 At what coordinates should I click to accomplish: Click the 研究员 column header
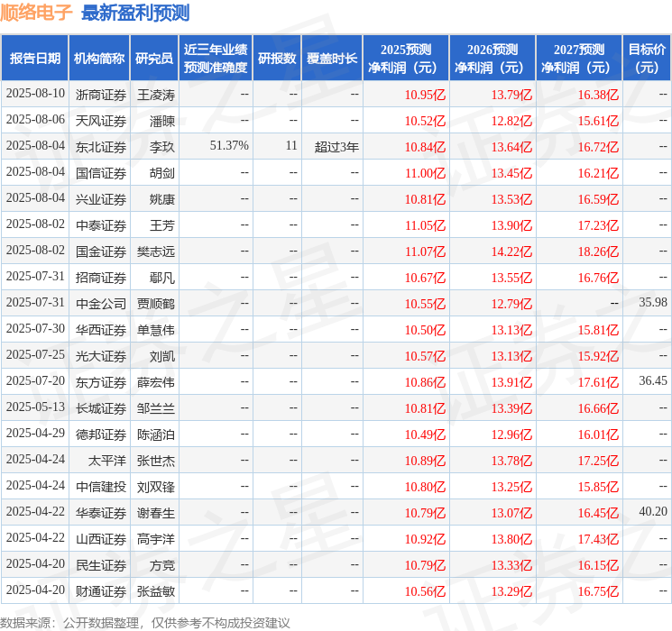point(154,59)
